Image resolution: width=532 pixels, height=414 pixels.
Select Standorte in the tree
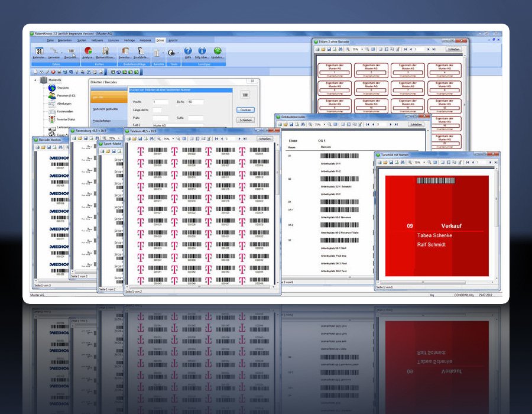[x=63, y=88]
